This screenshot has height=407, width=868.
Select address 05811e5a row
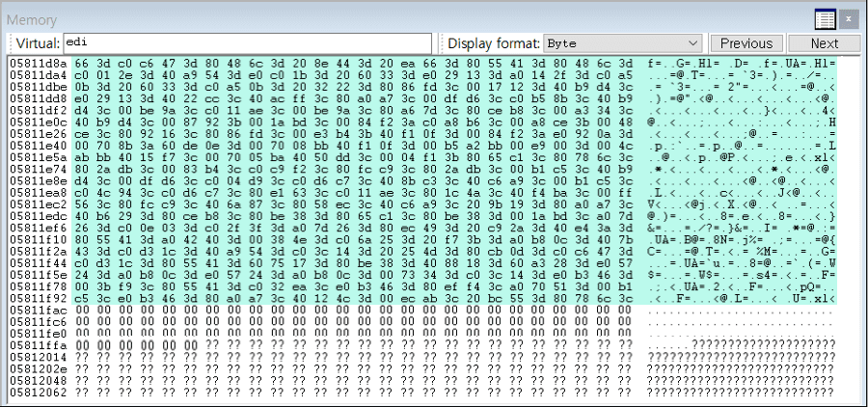click(39, 156)
